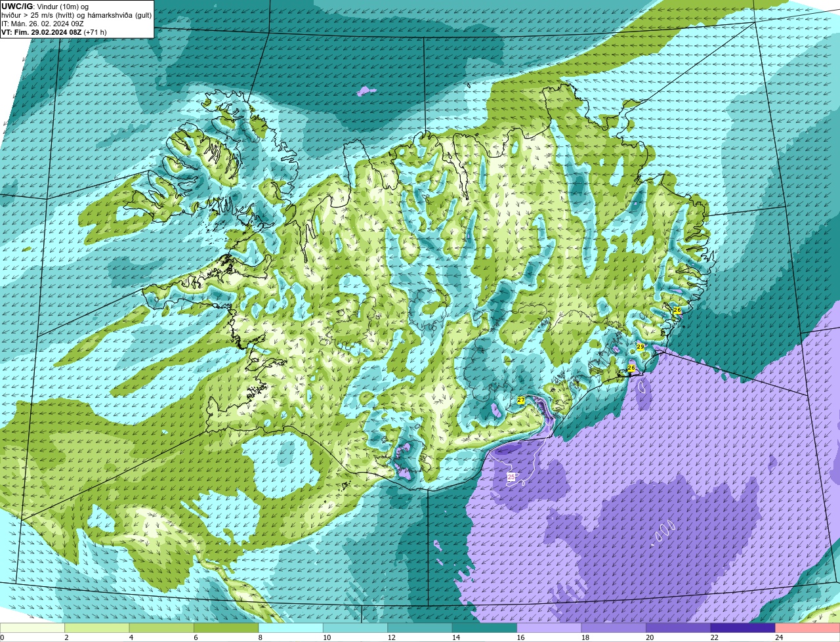Select the 20–22 m/s violet legend swatch
The width and height of the screenshot is (840, 642).
[x=679, y=628]
